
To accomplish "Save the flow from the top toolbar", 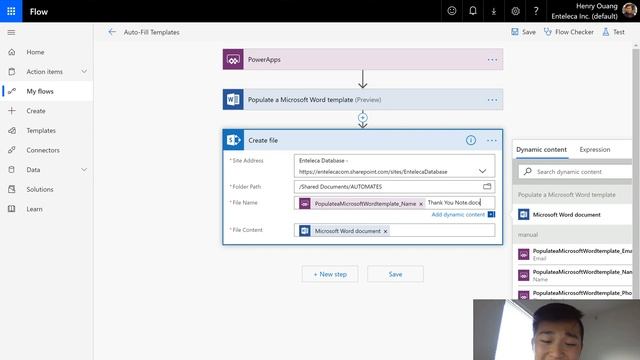I will (x=523, y=32).
